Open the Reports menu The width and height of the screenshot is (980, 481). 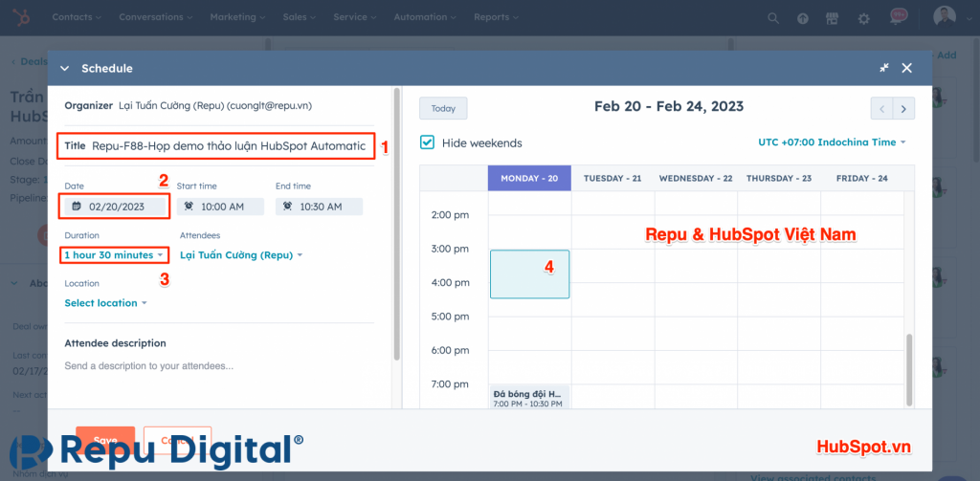click(497, 17)
